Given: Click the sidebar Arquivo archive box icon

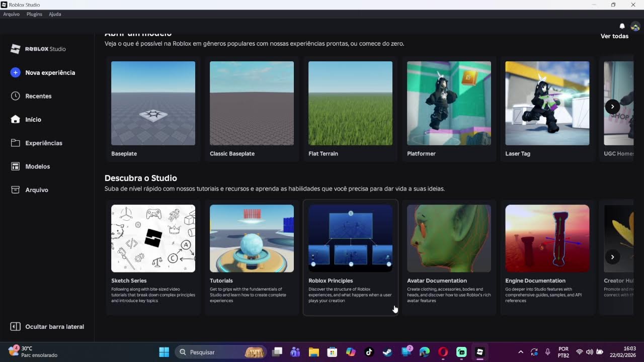Looking at the screenshot, I should pyautogui.click(x=16, y=190).
